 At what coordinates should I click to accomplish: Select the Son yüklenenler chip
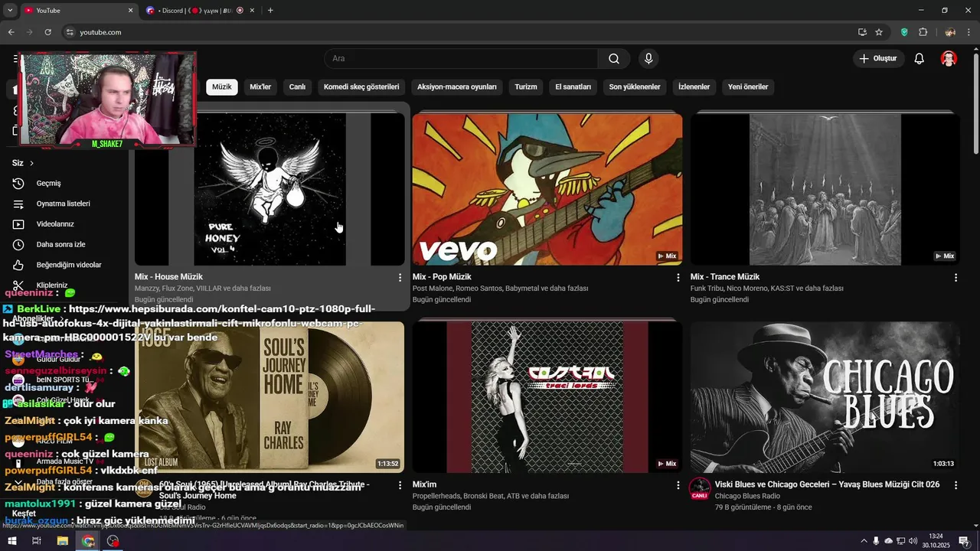pos(635,87)
